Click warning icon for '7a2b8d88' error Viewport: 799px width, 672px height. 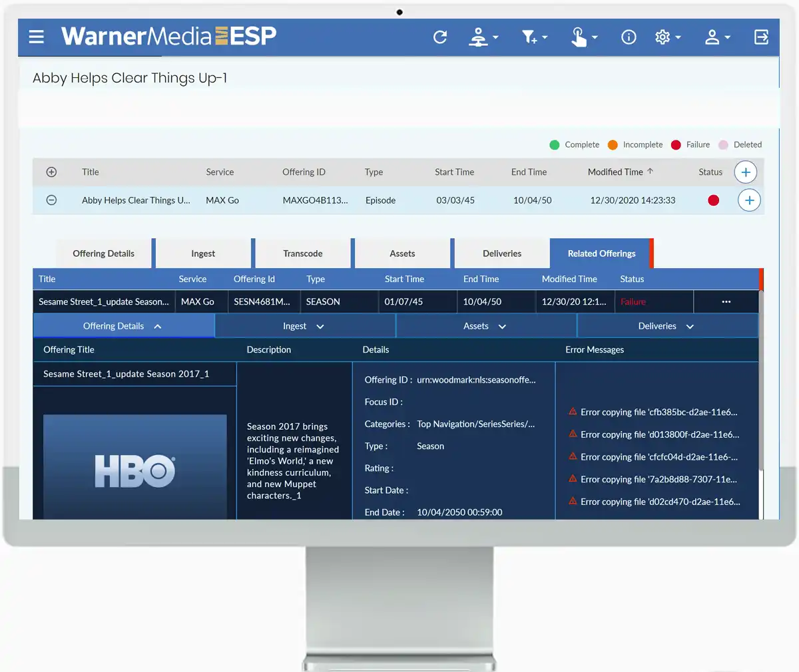573,479
